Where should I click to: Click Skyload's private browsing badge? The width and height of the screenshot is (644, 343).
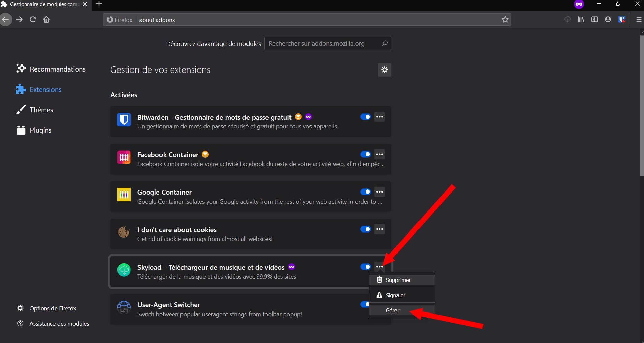292,267
